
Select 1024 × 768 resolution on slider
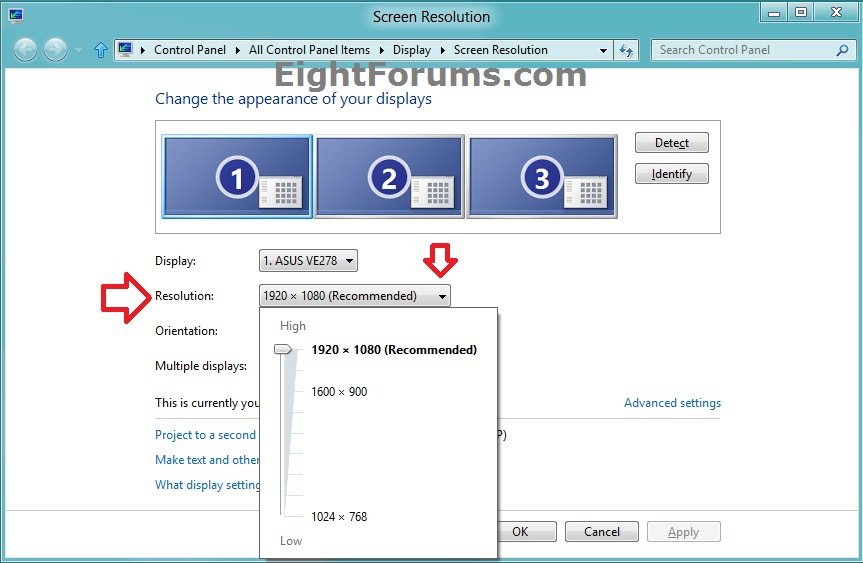pyautogui.click(x=339, y=517)
